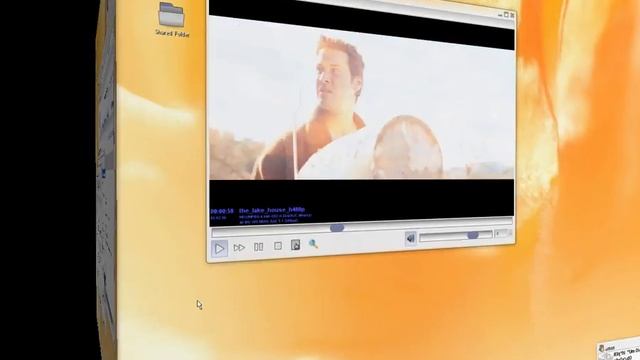Open the Shared Folder desktop icon
This screenshot has height=360, width=640.
tap(172, 20)
